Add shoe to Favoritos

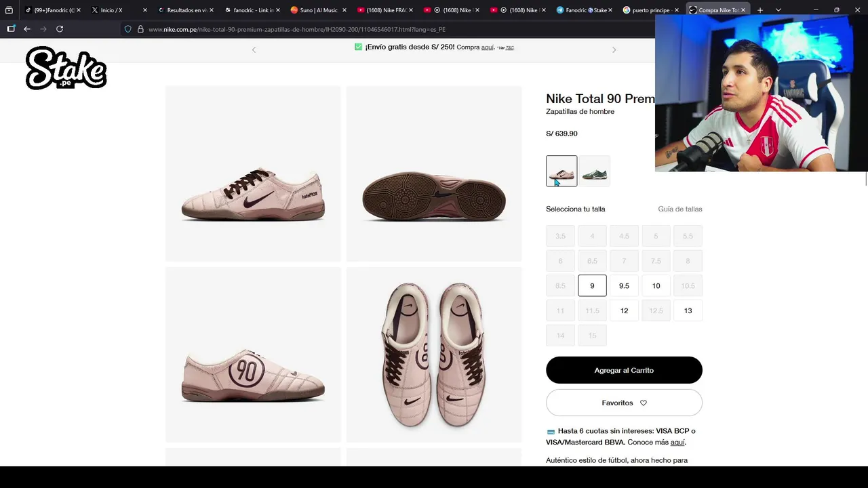tap(624, 403)
